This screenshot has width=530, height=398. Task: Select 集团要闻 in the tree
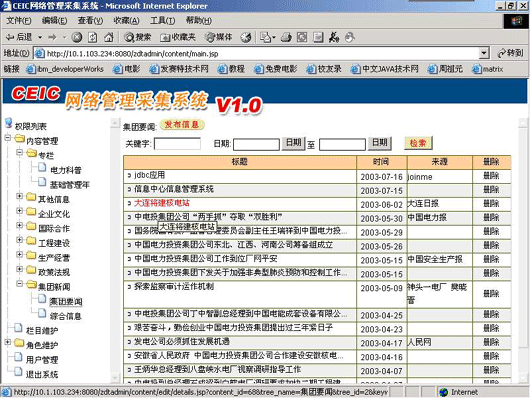tap(66, 301)
